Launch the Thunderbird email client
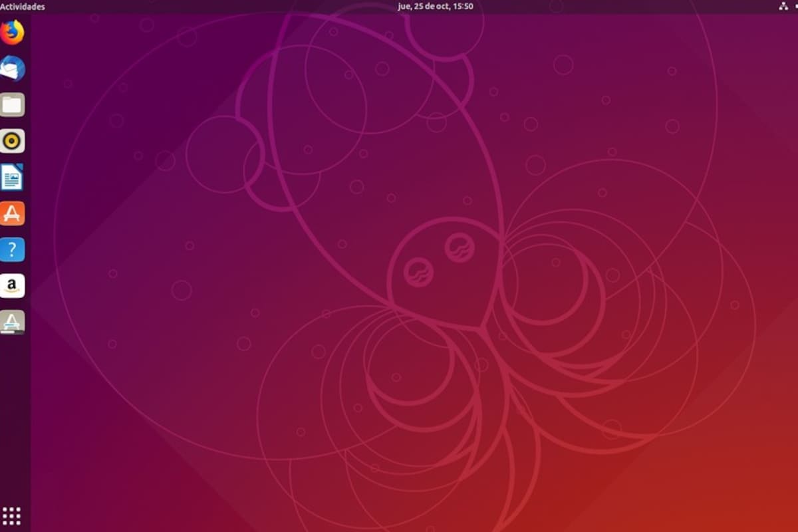 click(x=13, y=69)
